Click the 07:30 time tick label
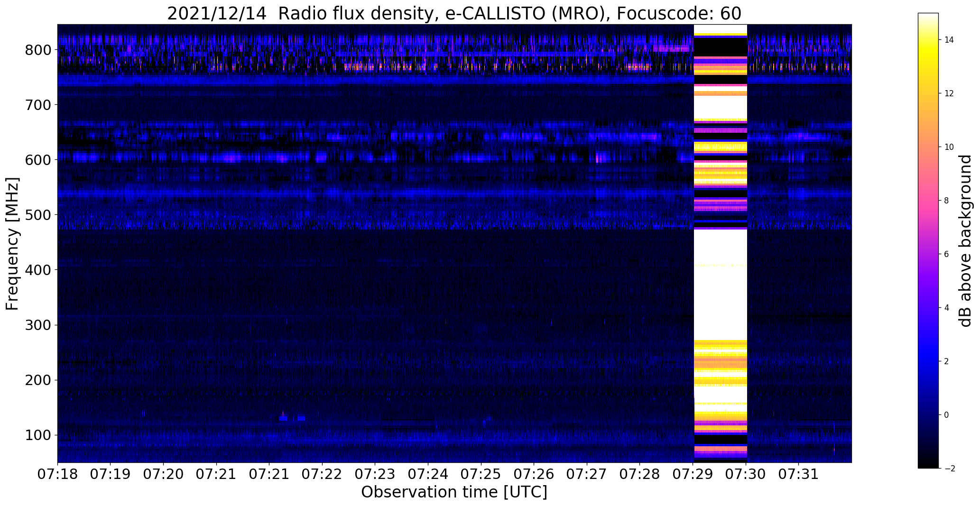The height and width of the screenshot is (506, 980). pyautogui.click(x=746, y=474)
